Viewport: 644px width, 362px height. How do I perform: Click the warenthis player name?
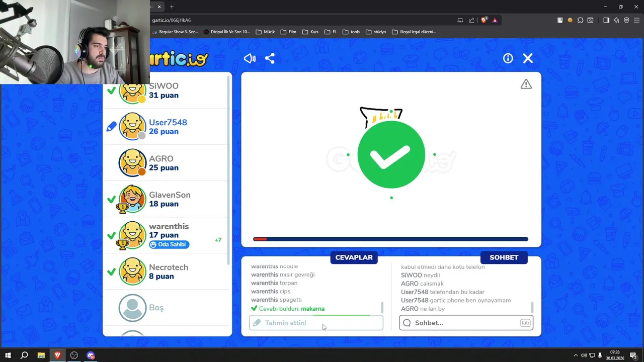tap(169, 226)
